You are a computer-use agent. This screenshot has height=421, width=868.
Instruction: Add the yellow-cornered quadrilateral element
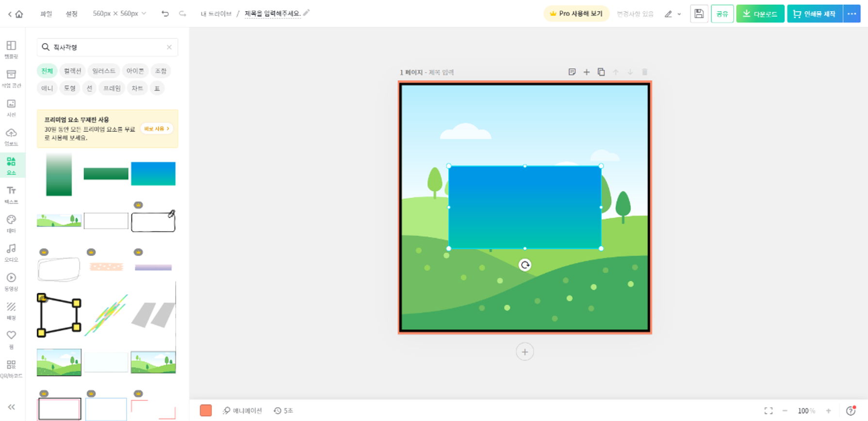click(x=59, y=315)
